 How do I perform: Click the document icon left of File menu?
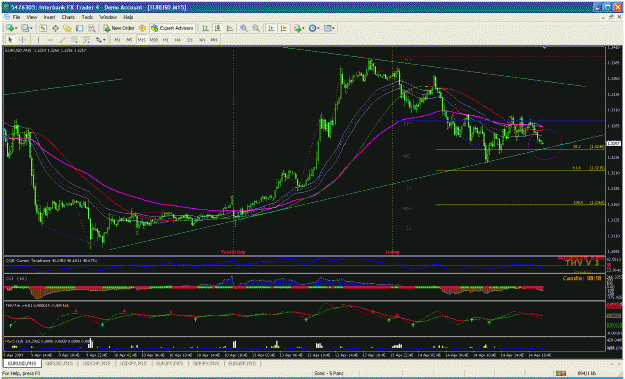coord(6,18)
